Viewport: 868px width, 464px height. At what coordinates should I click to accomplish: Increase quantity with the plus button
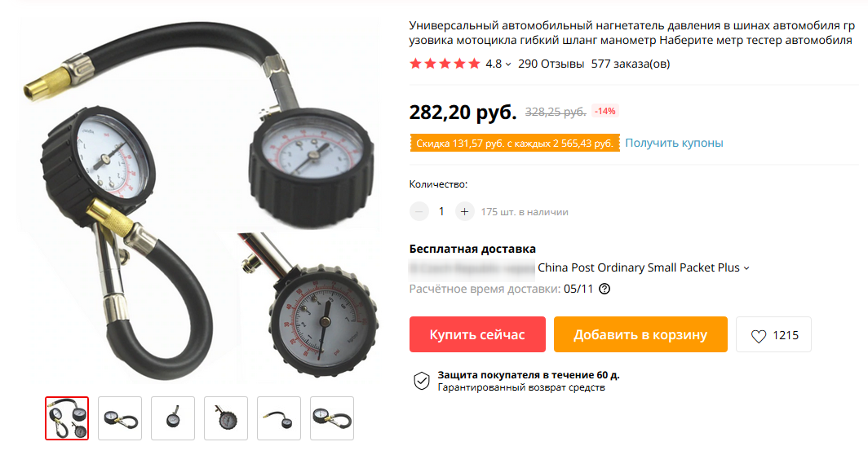(464, 211)
